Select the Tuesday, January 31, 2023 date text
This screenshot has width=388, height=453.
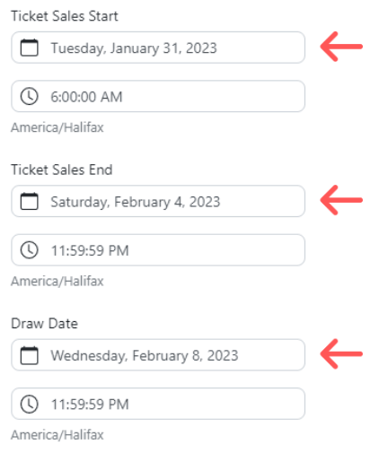pyautogui.click(x=134, y=48)
